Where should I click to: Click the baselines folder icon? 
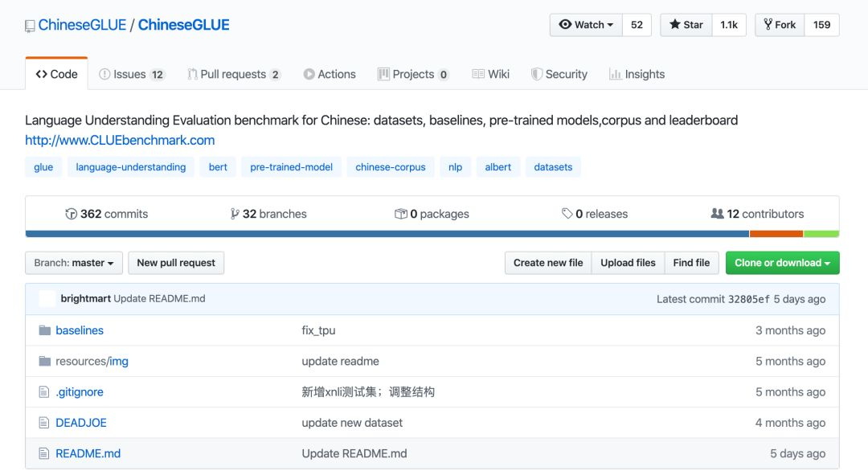pyautogui.click(x=45, y=330)
